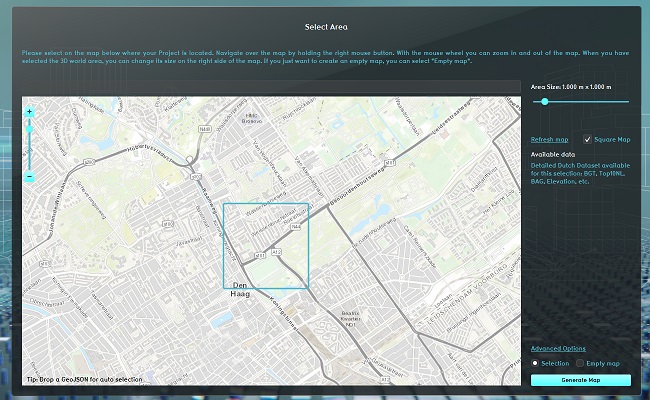Click the Refresh map link
650x400 pixels.
tap(549, 139)
